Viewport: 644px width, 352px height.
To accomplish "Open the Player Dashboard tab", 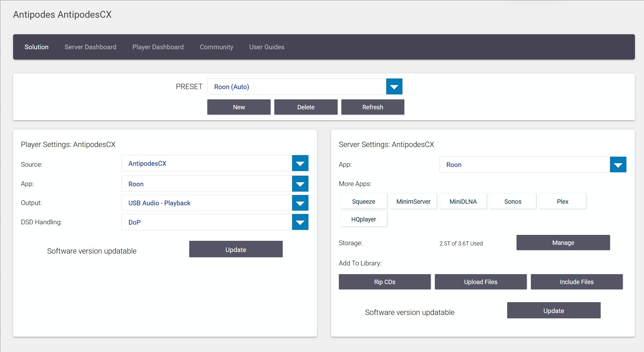I will 158,47.
